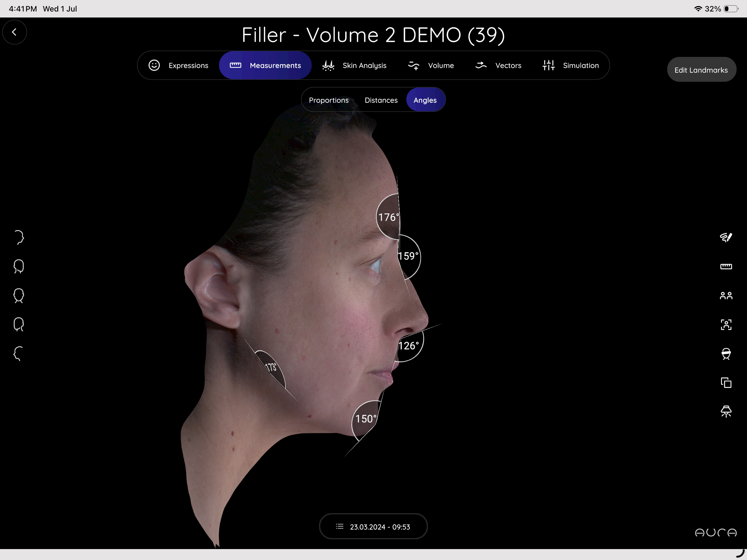Screen dimensions: 747x560
Task: Select the three-quarter right view icon
Action: tap(19, 266)
